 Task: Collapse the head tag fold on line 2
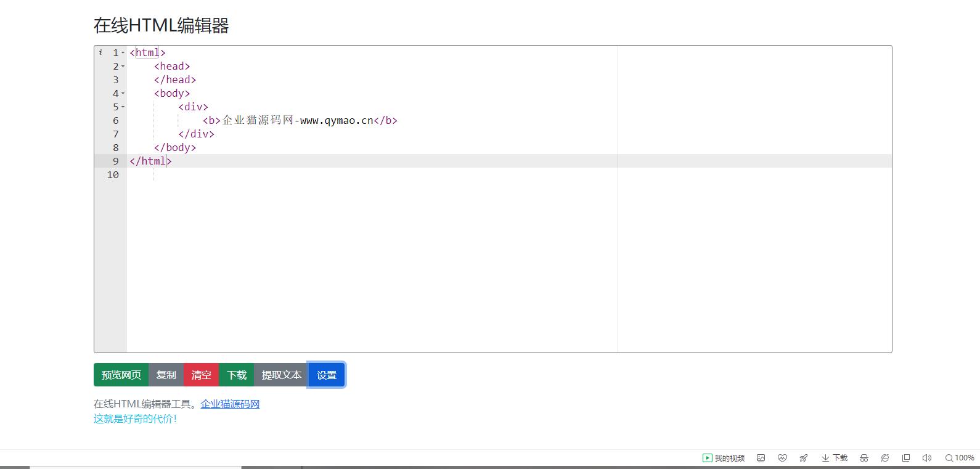click(x=123, y=67)
